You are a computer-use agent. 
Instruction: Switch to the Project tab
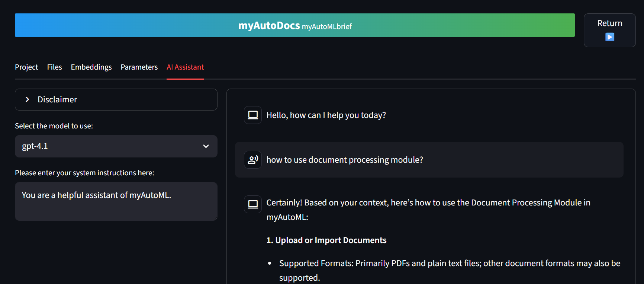[26, 67]
